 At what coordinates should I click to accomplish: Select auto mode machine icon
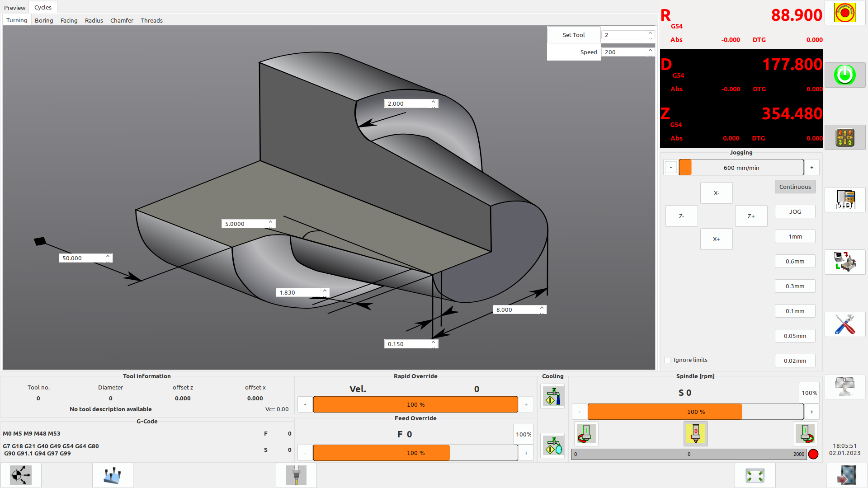845,262
